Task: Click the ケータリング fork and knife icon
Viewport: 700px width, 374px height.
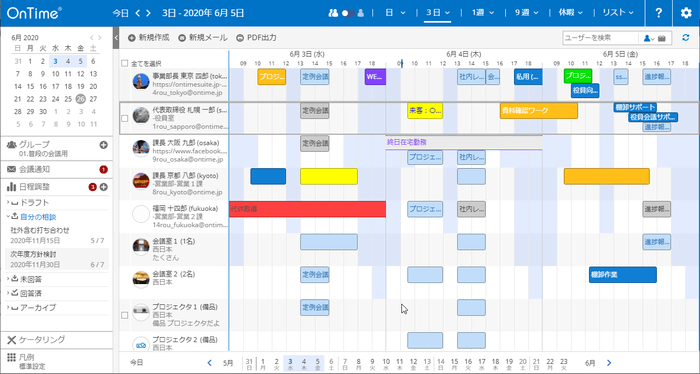Action: click(12, 340)
